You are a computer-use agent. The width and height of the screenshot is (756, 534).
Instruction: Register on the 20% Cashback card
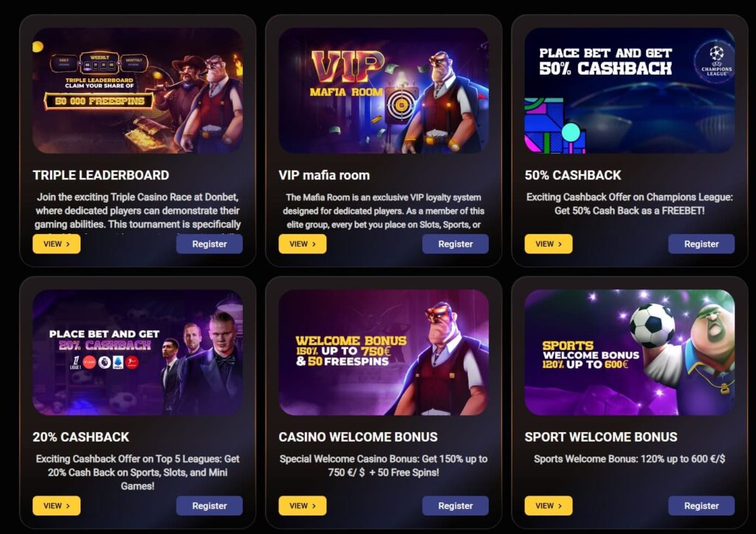(209, 505)
